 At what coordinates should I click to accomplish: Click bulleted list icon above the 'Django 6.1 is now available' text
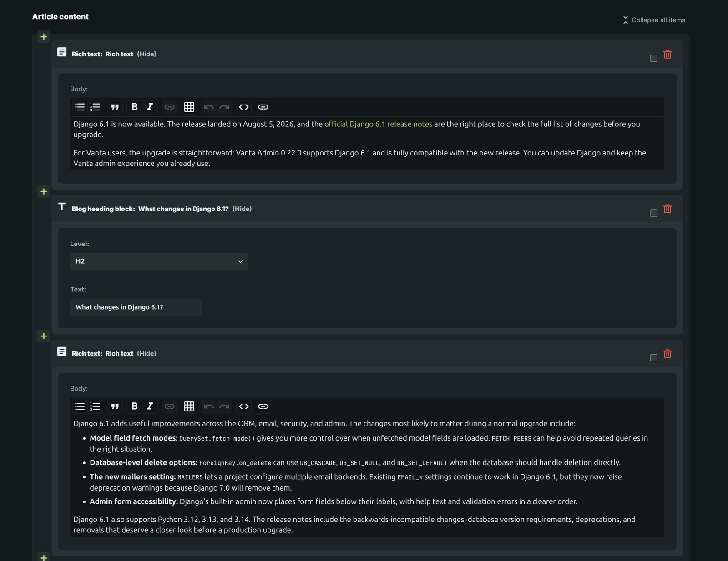(x=80, y=107)
